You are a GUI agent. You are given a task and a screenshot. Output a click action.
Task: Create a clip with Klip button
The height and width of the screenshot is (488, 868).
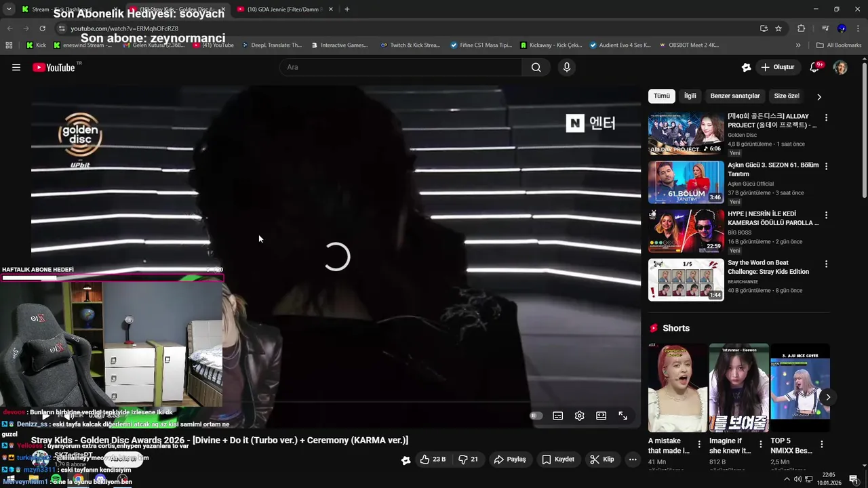[602, 460]
